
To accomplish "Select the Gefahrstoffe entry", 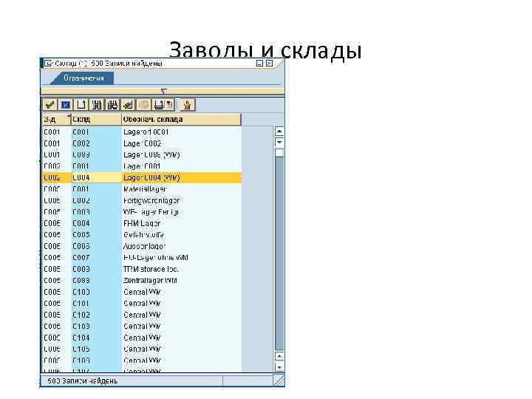I will tap(141, 235).
